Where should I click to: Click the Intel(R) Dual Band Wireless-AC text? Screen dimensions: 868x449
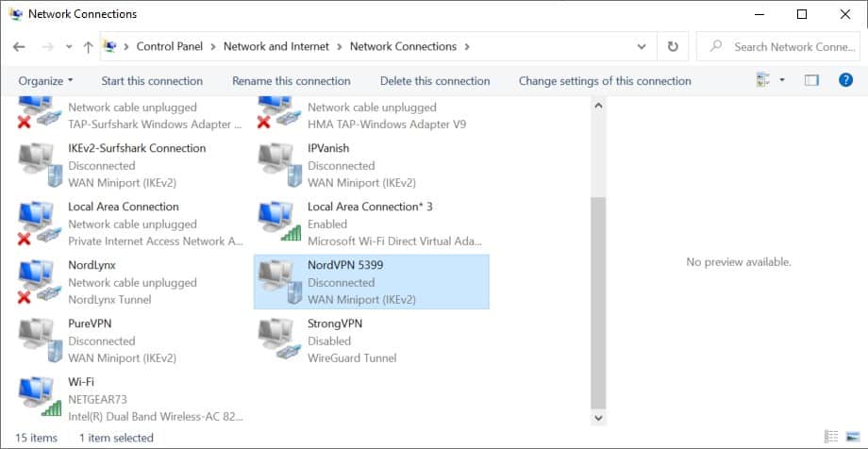tap(155, 416)
